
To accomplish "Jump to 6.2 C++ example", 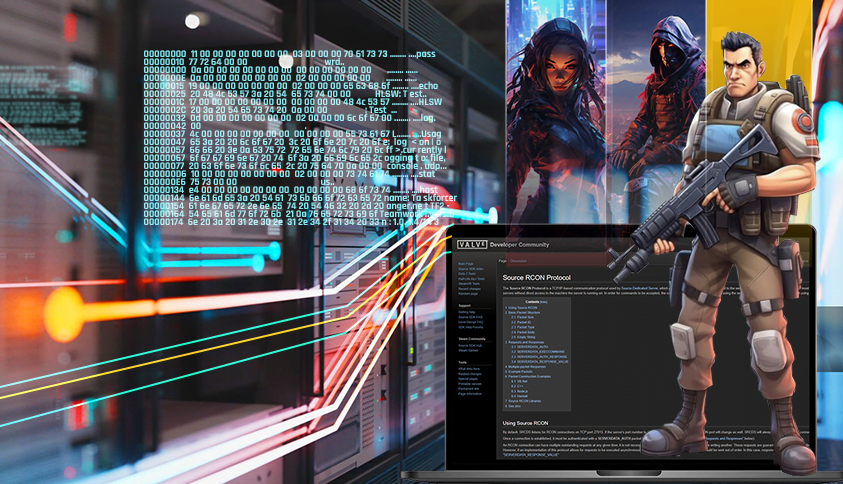I will tap(517, 386).
